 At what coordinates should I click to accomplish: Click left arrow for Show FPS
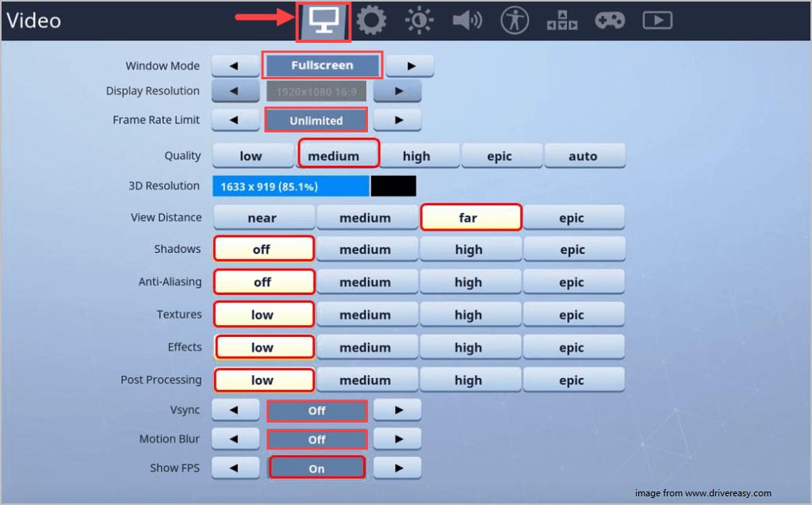pos(236,469)
